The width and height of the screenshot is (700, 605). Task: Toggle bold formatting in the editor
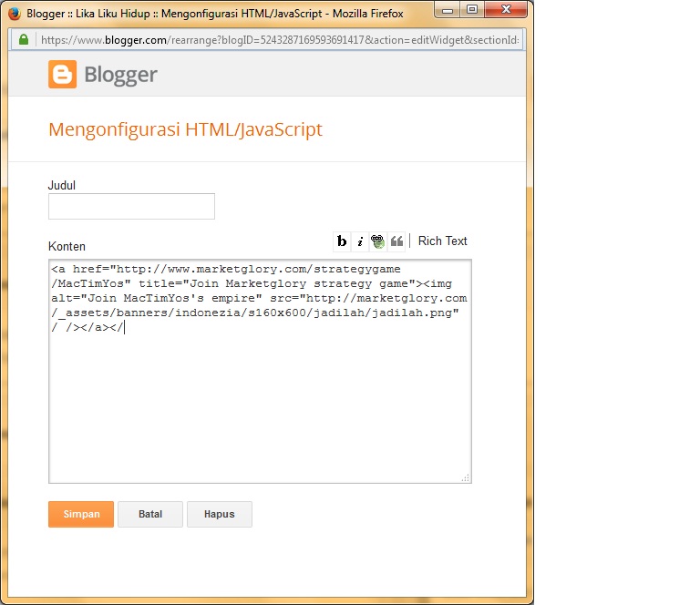point(342,241)
